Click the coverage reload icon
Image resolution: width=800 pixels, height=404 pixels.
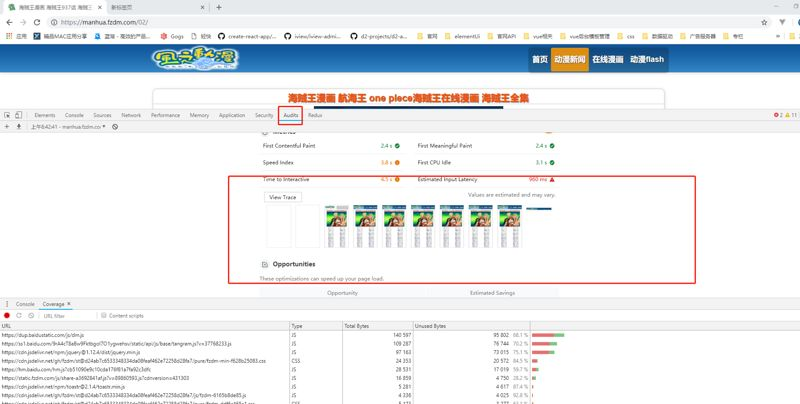point(19,316)
